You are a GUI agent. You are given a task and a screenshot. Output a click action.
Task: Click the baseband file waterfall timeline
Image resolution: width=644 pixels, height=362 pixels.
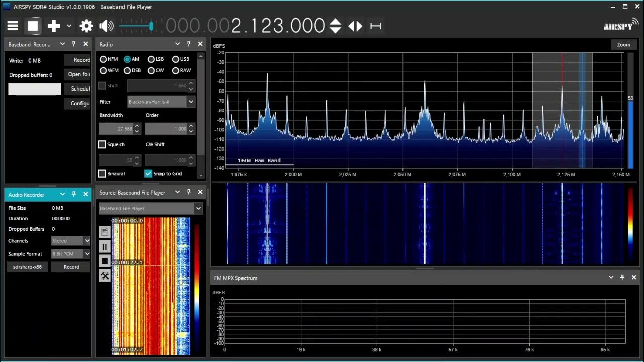(151, 286)
